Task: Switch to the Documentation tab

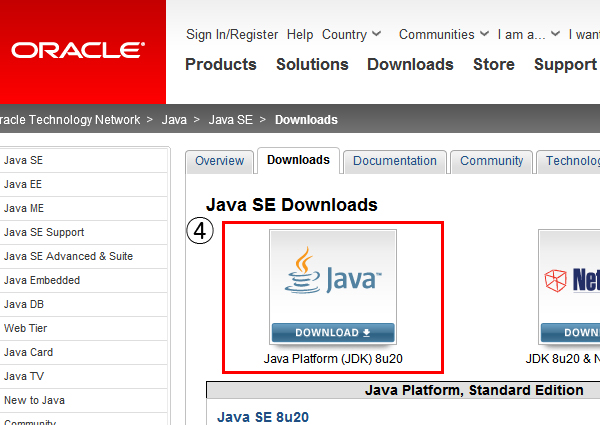Action: pos(395,162)
